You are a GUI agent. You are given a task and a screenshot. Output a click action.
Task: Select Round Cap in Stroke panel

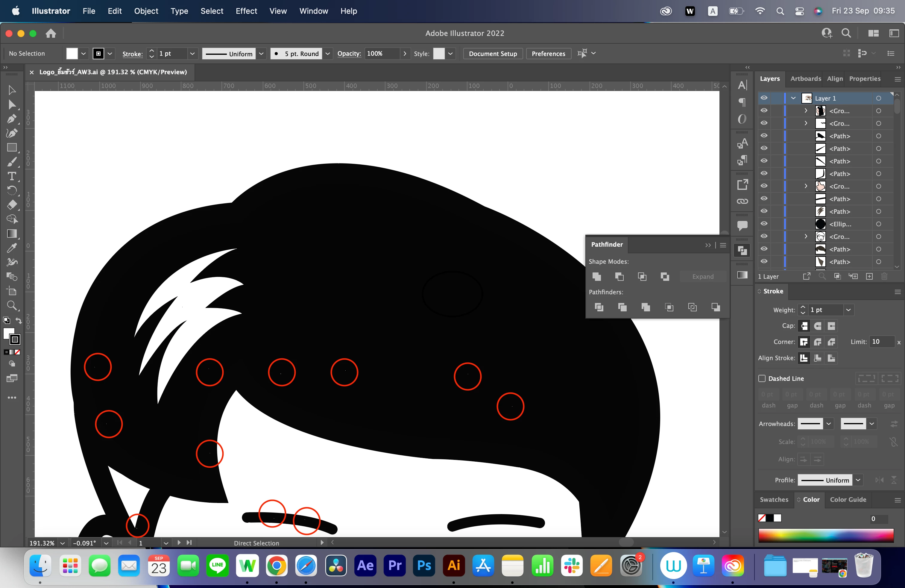818,326
